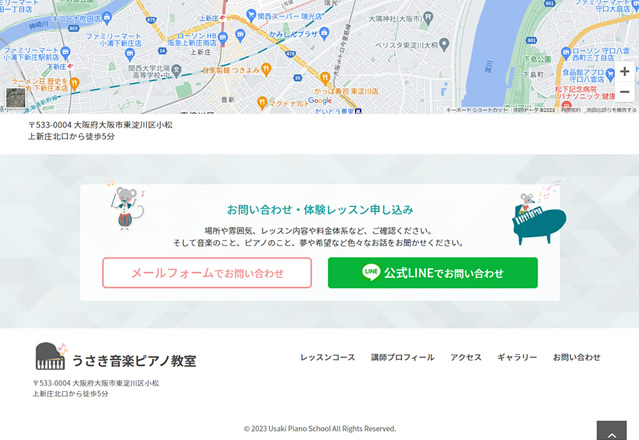Open ギャラリー footer menu item

(517, 357)
